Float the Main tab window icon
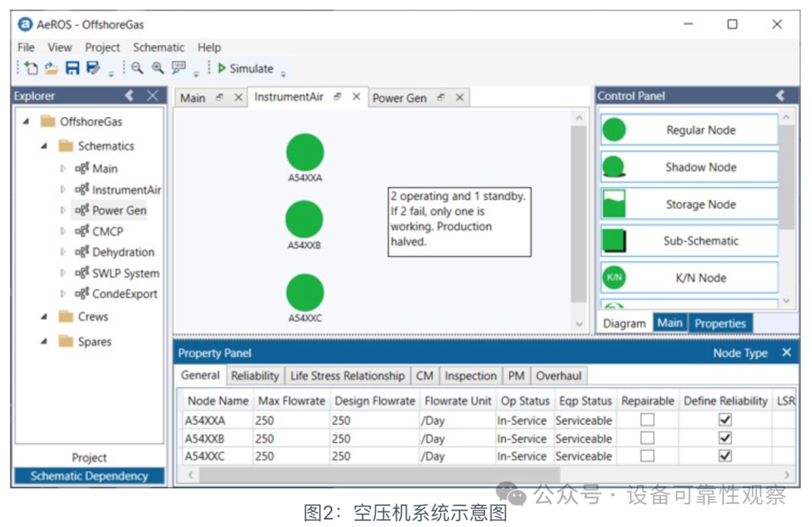 [x=220, y=97]
